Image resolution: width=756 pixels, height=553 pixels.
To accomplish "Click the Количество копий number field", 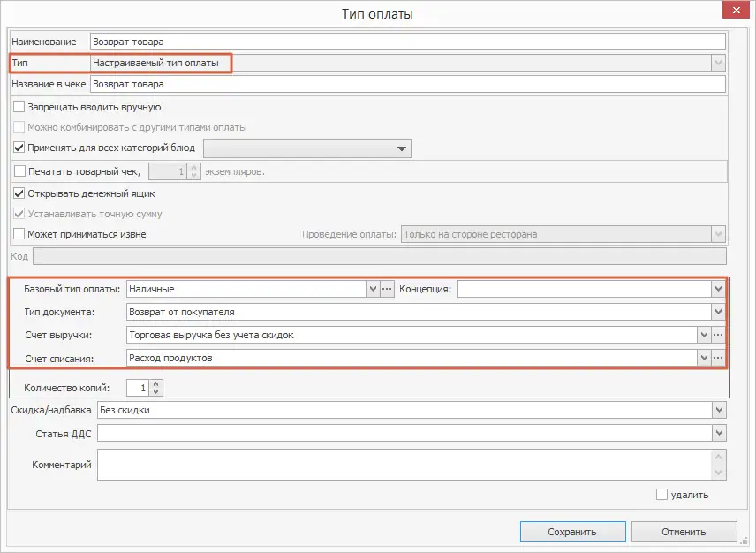I will tap(139, 388).
